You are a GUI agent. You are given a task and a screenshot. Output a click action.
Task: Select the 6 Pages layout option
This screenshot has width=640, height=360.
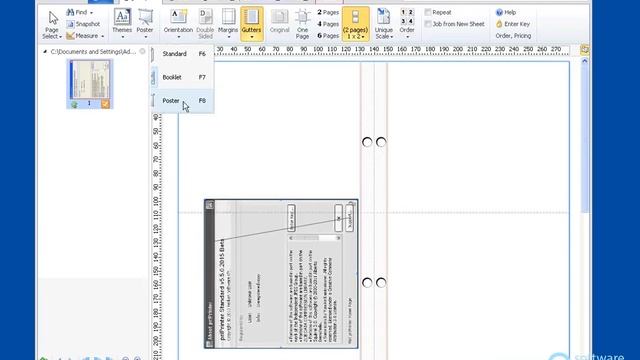[x=328, y=36]
